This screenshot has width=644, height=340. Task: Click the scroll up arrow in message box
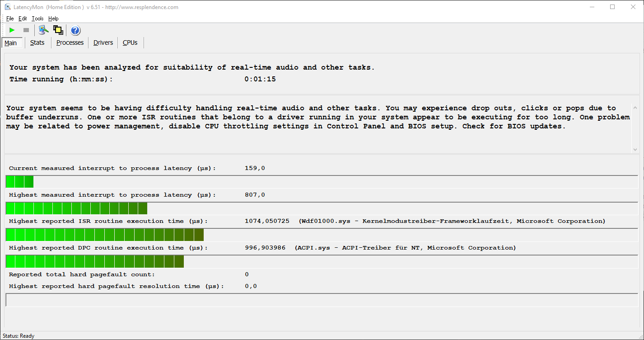(x=635, y=108)
